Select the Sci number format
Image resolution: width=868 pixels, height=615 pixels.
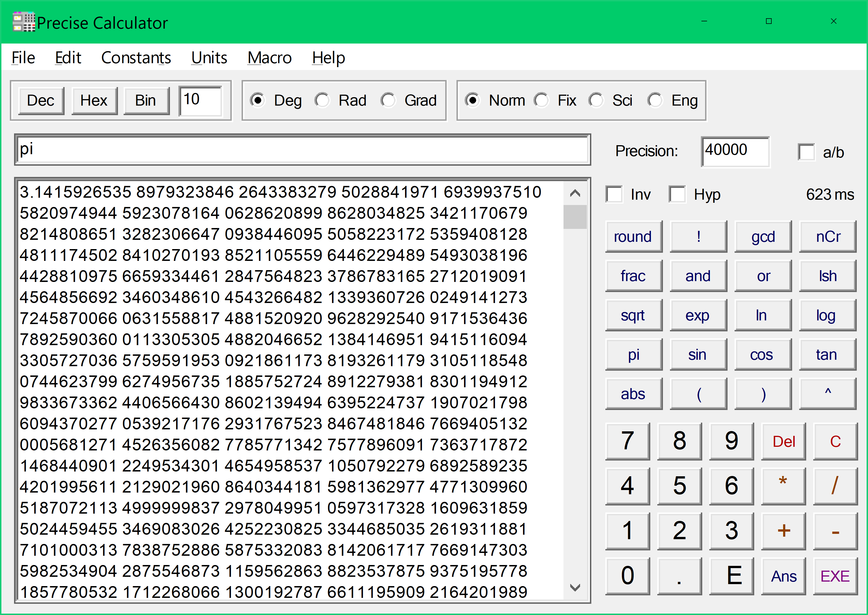[596, 100]
